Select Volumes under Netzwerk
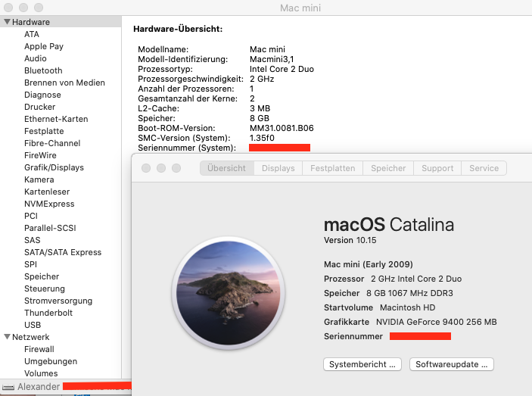 (41, 373)
